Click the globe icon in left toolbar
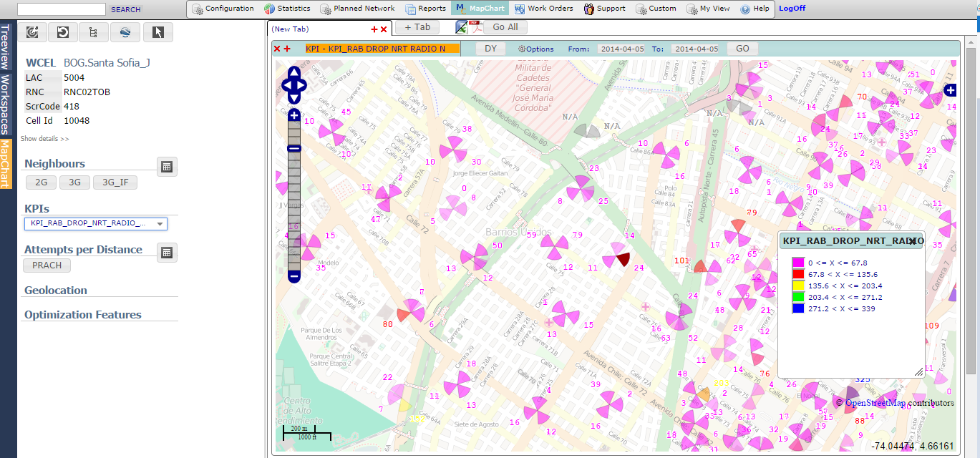 [x=125, y=32]
